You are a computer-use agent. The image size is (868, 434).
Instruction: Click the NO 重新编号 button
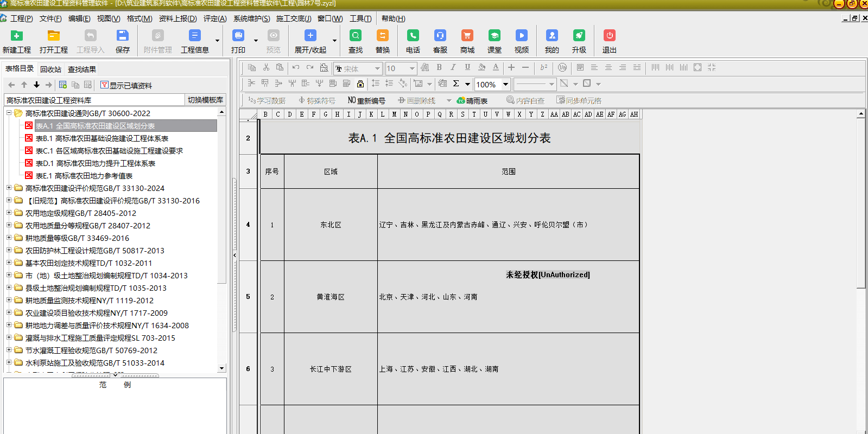tap(366, 100)
